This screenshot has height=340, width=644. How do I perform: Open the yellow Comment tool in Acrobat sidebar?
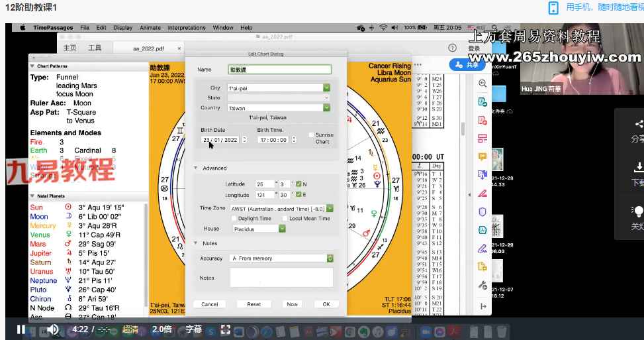tap(483, 156)
